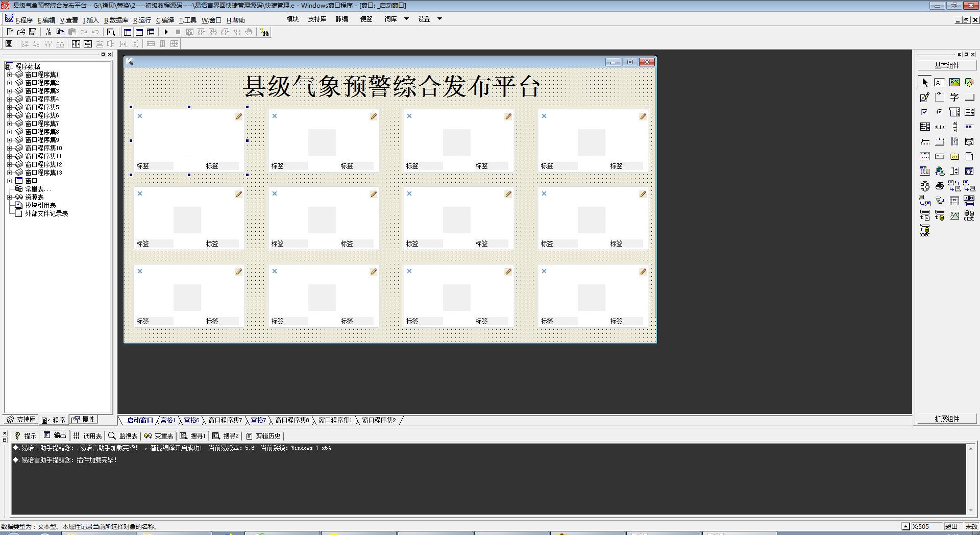Select the hyperlink globe component

pos(939,171)
